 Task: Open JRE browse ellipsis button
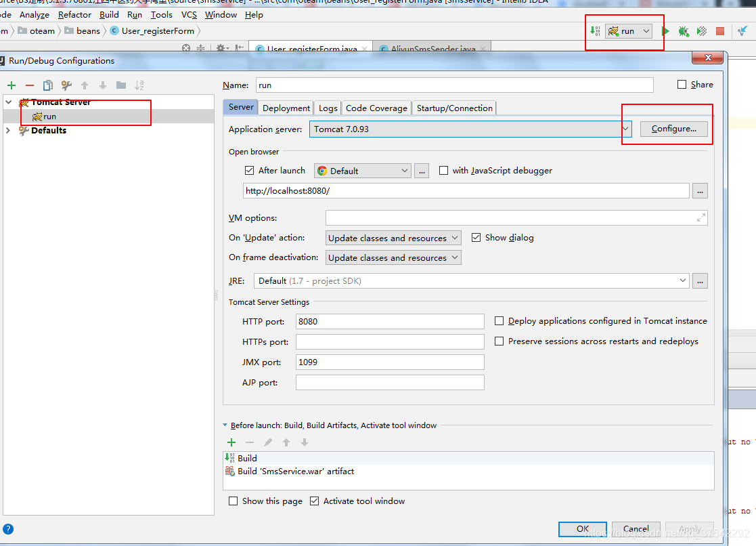(700, 281)
